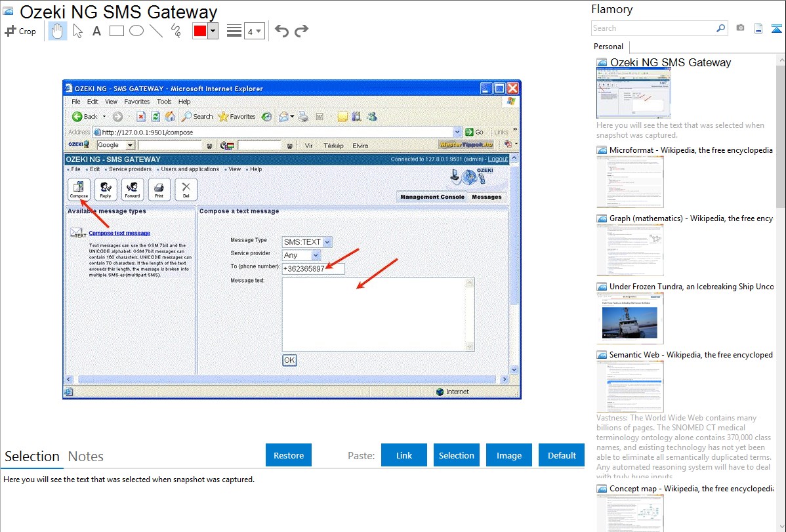
Task: Open the Messages tab in screenshot
Action: click(x=487, y=197)
